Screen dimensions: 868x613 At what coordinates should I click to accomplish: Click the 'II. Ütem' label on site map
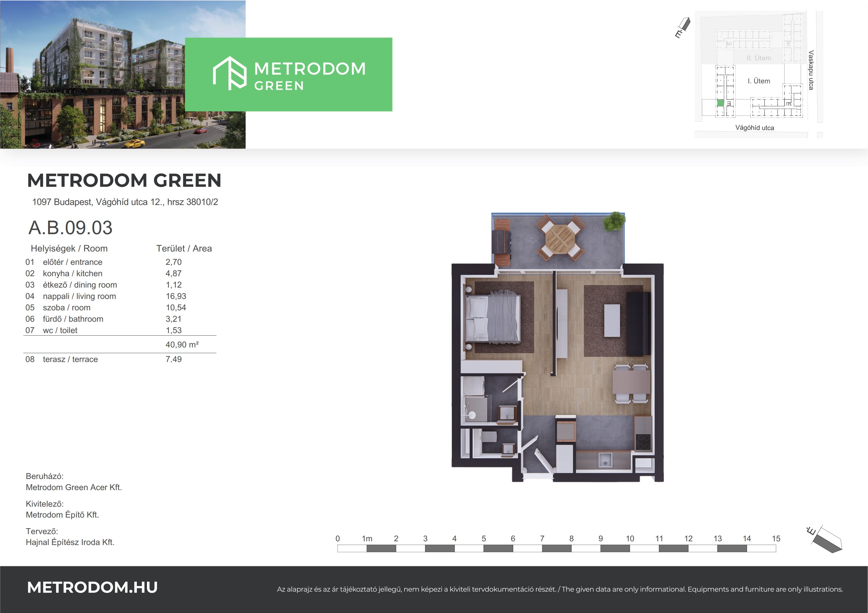[x=759, y=58]
